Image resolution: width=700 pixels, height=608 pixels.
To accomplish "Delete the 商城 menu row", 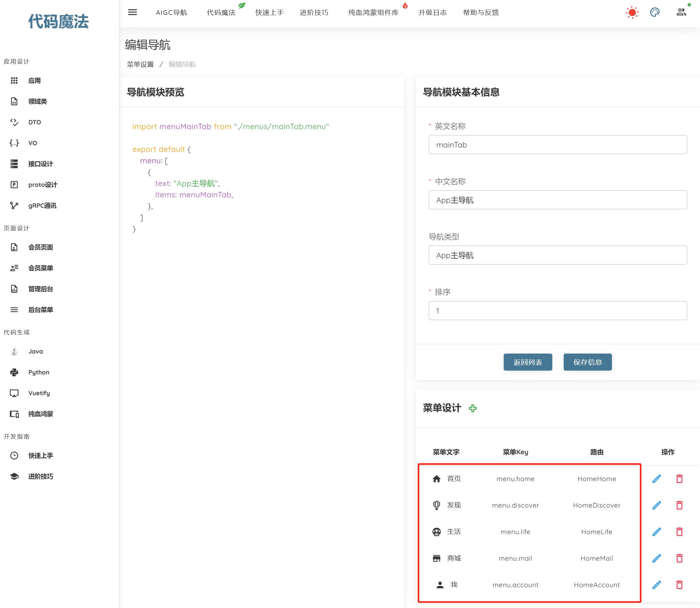I will 679,558.
